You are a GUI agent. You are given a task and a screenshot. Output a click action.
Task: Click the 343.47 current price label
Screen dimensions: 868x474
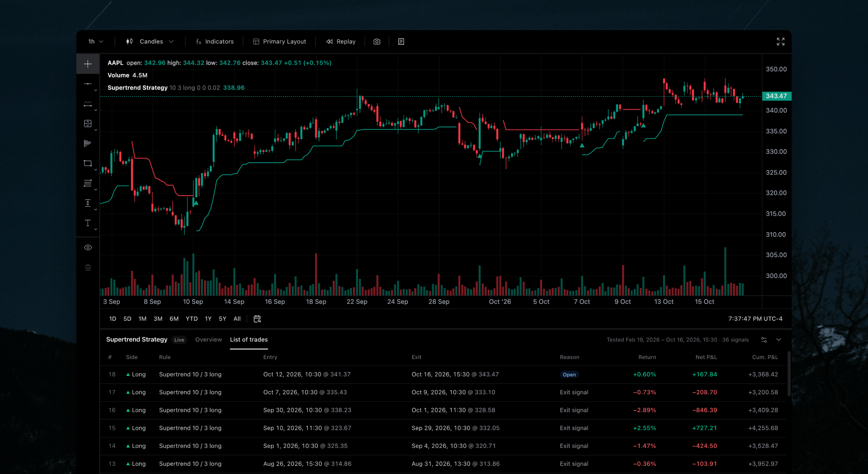pos(776,96)
